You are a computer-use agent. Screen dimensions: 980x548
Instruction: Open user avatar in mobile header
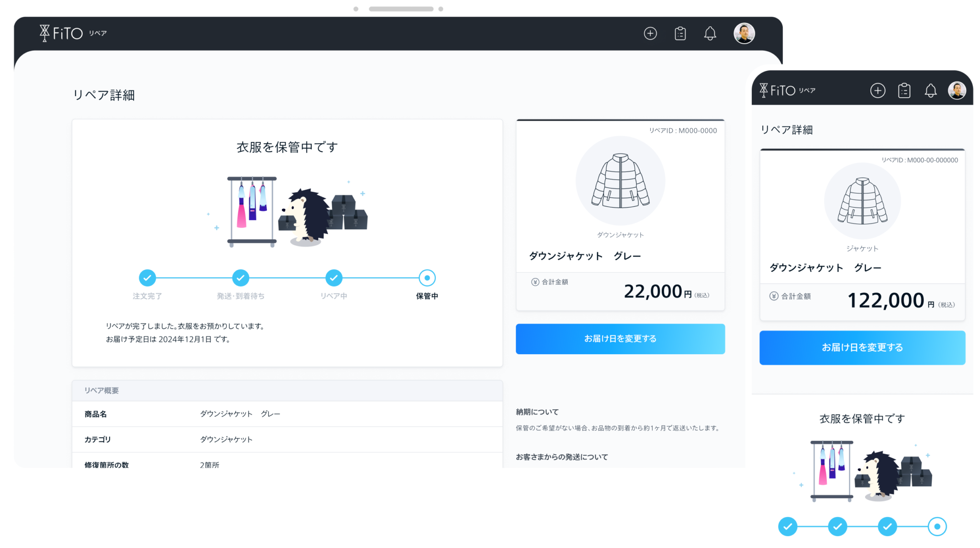point(957,90)
